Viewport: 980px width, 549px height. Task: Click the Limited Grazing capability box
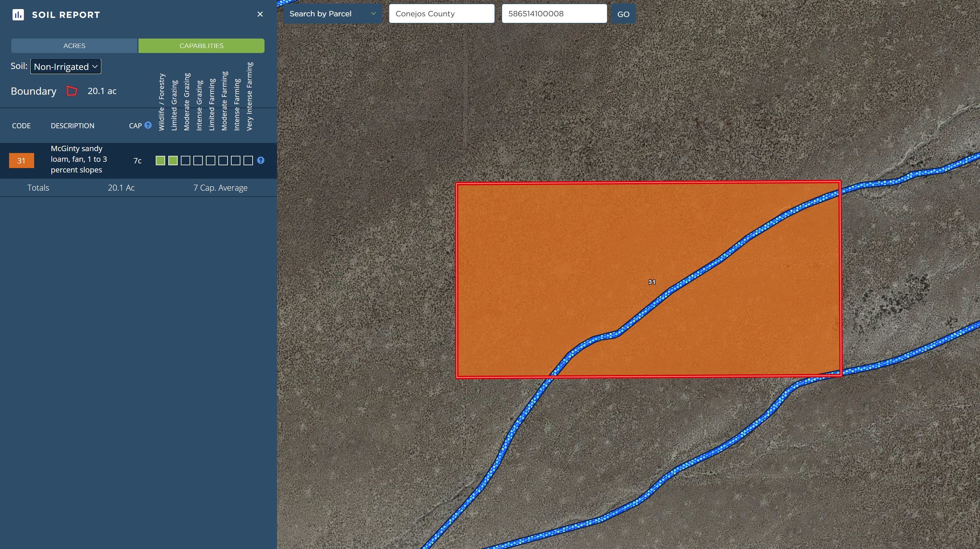(x=173, y=161)
